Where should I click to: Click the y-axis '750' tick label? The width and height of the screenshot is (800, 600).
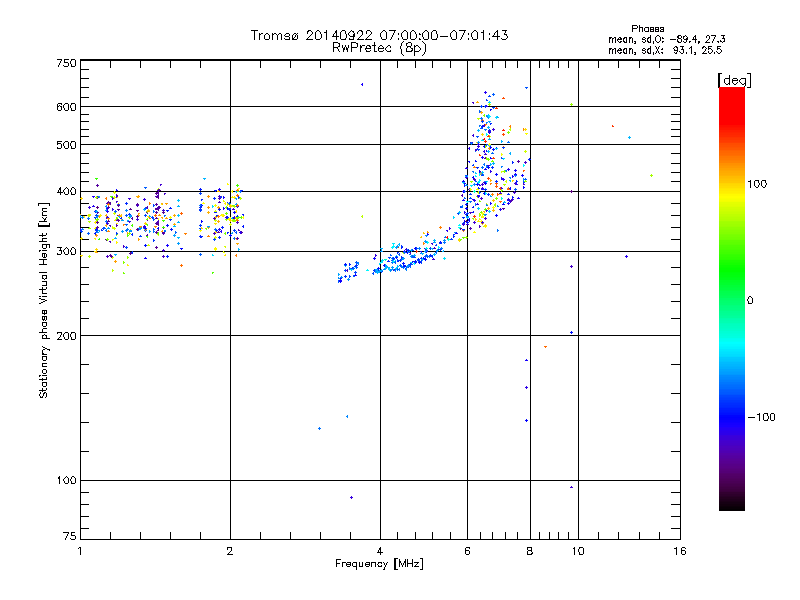(66, 63)
